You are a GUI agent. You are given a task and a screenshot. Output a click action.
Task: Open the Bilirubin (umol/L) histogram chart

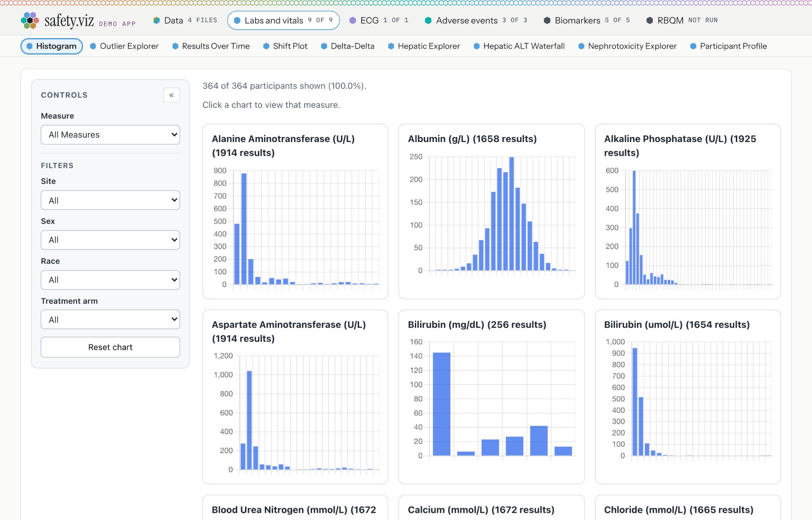(688, 397)
